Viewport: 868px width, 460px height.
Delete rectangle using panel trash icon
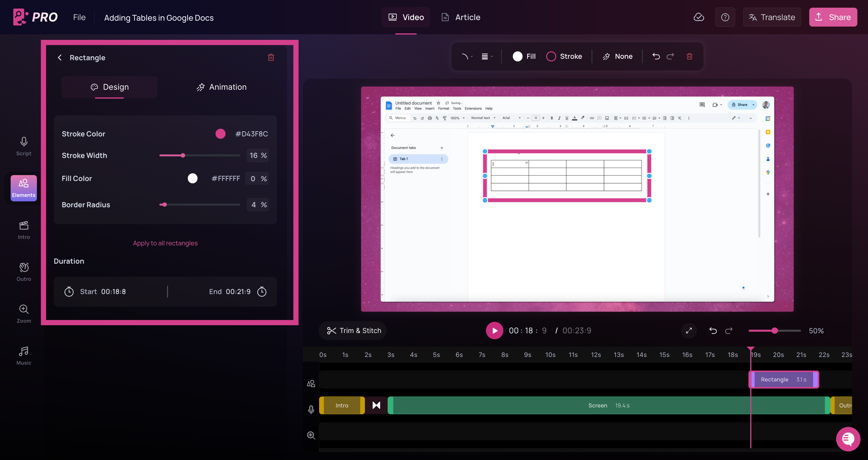[271, 57]
